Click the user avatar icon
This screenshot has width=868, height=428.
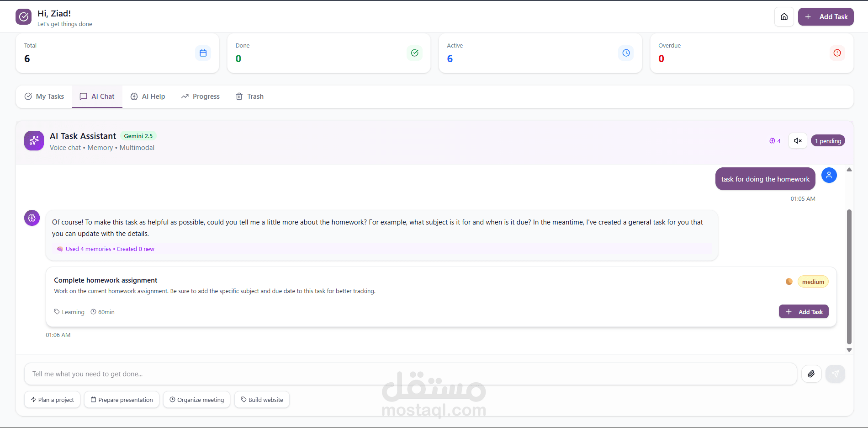tap(829, 175)
